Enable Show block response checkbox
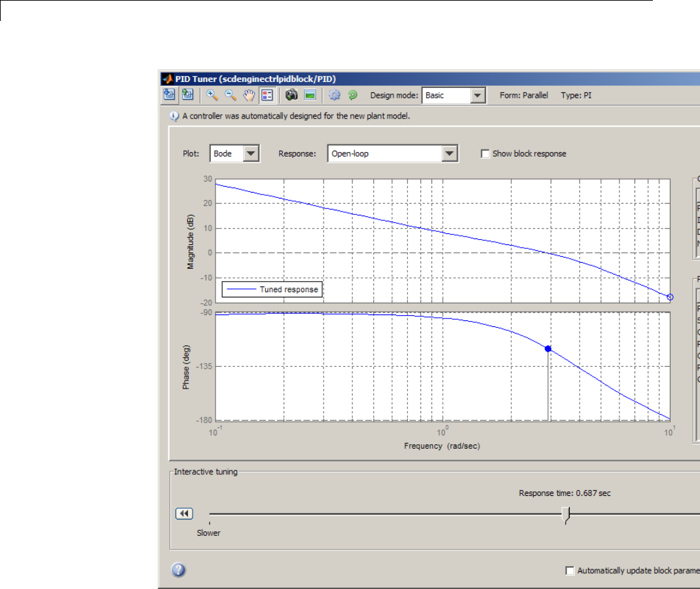The width and height of the screenshot is (700, 589). [x=485, y=153]
